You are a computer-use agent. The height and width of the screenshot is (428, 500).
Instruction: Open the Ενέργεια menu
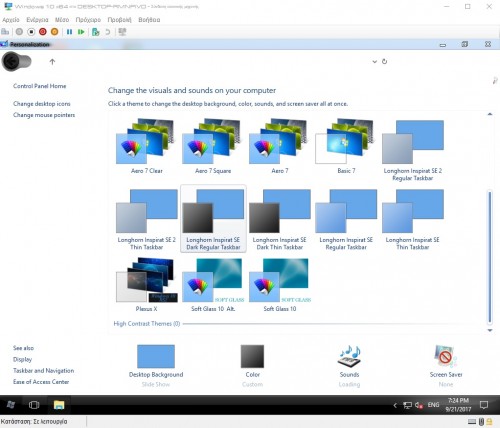(x=37, y=20)
